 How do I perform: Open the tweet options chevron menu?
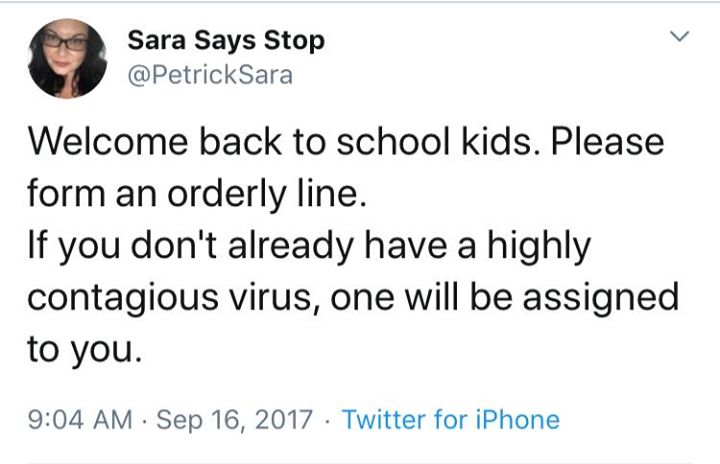tap(680, 38)
